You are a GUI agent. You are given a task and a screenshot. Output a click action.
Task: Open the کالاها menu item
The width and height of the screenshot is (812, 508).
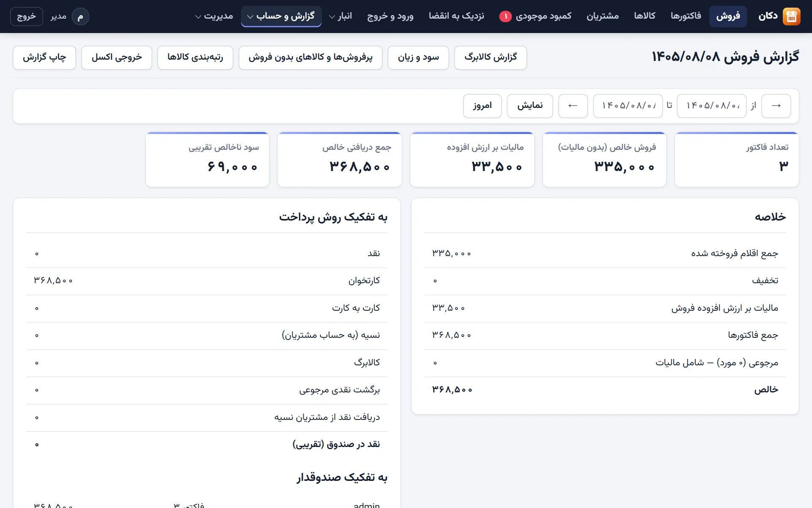point(645,17)
